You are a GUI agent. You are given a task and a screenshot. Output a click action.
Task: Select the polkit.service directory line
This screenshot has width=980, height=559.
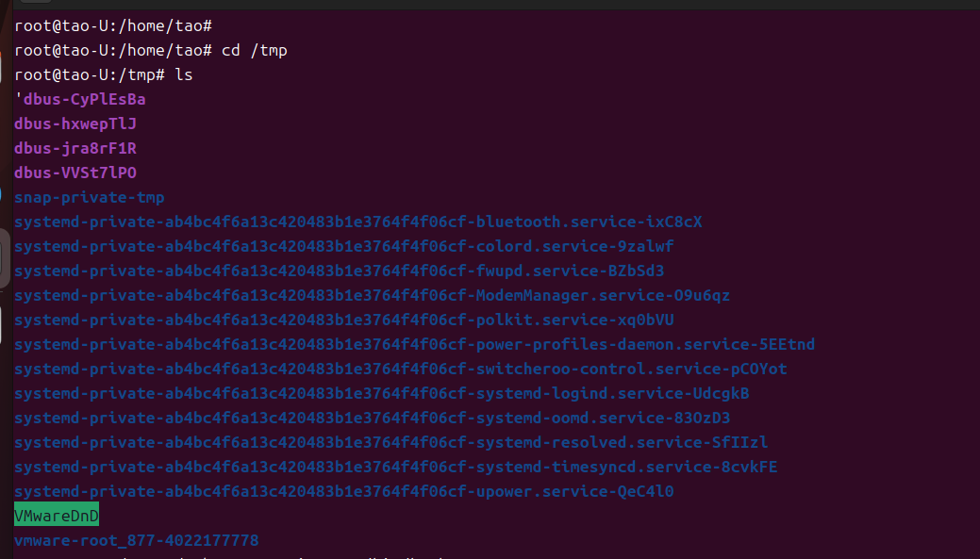coord(343,320)
